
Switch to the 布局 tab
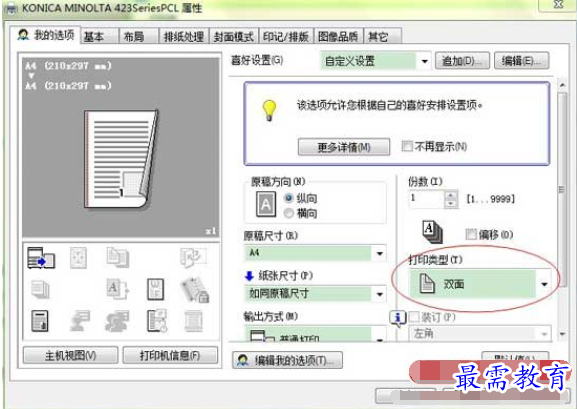pyautogui.click(x=138, y=36)
